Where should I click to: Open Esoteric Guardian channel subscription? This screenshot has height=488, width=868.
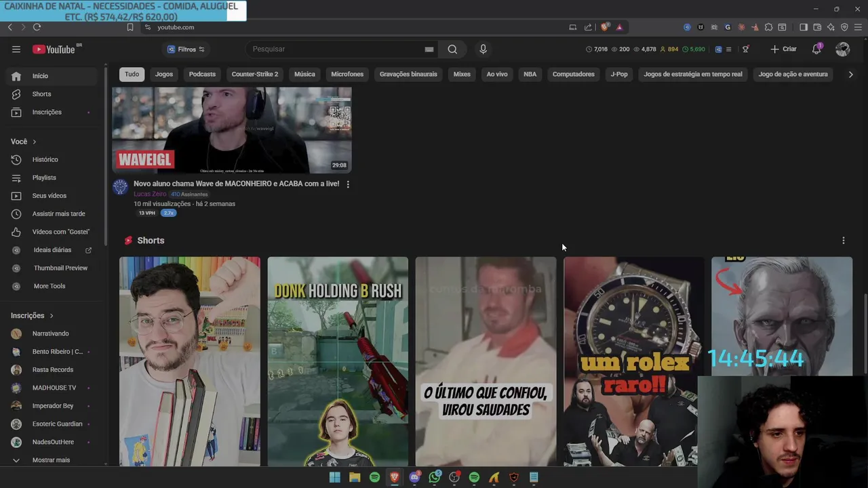(52, 424)
